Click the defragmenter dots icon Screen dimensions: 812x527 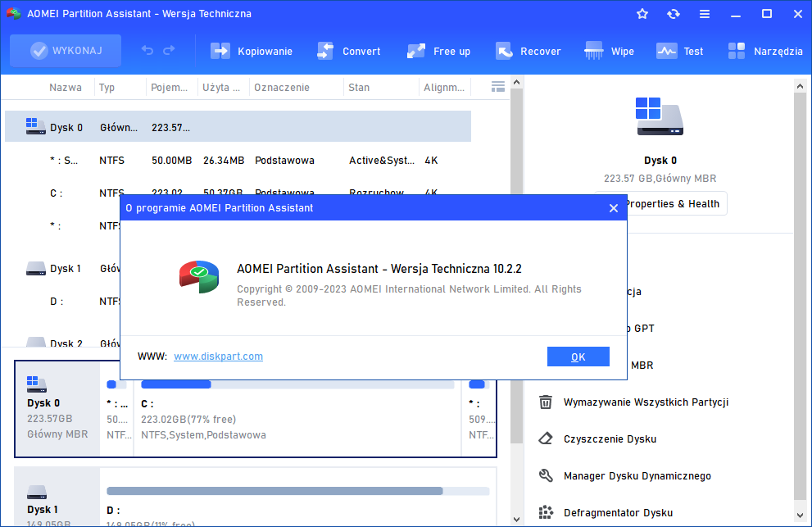pos(546,512)
